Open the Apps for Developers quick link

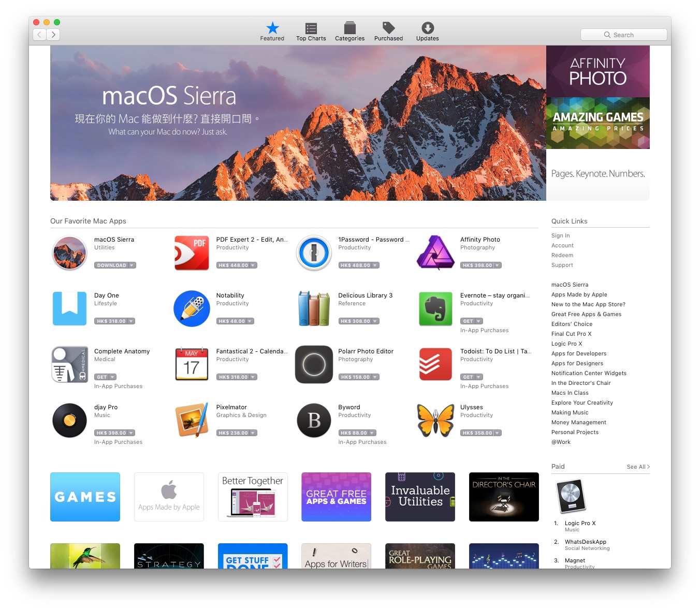(x=579, y=353)
